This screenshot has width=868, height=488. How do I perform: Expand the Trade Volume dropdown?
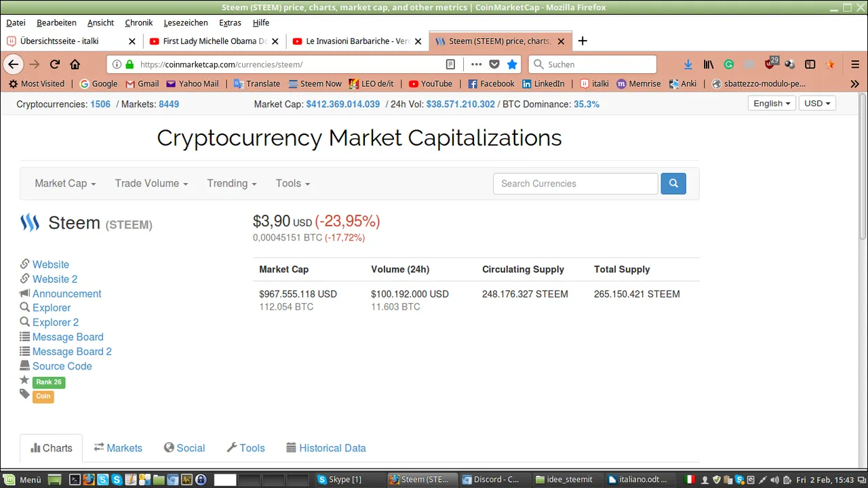(151, 184)
